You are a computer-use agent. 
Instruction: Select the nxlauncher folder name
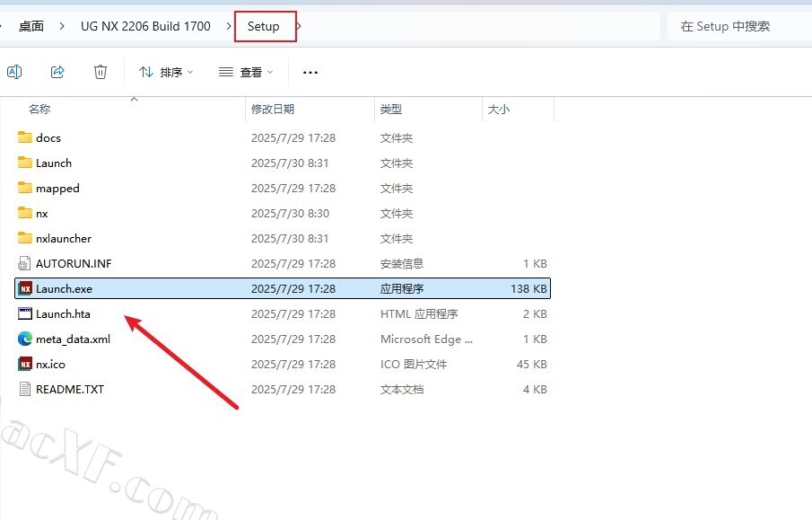(64, 239)
